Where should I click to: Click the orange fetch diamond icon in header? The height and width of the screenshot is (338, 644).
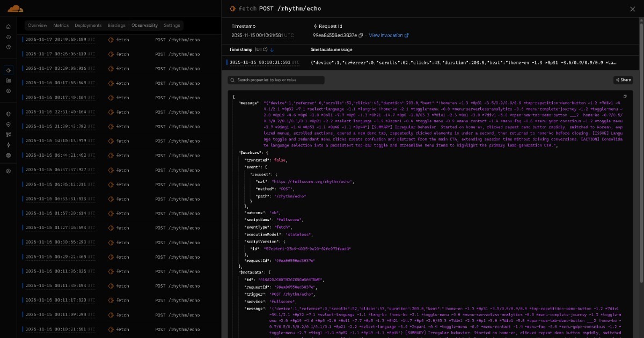pyautogui.click(x=233, y=9)
